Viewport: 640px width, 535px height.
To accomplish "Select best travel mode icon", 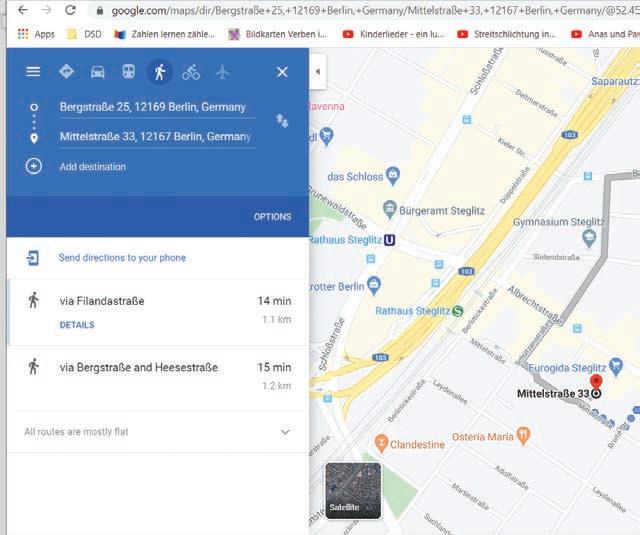I will pyautogui.click(x=66, y=72).
